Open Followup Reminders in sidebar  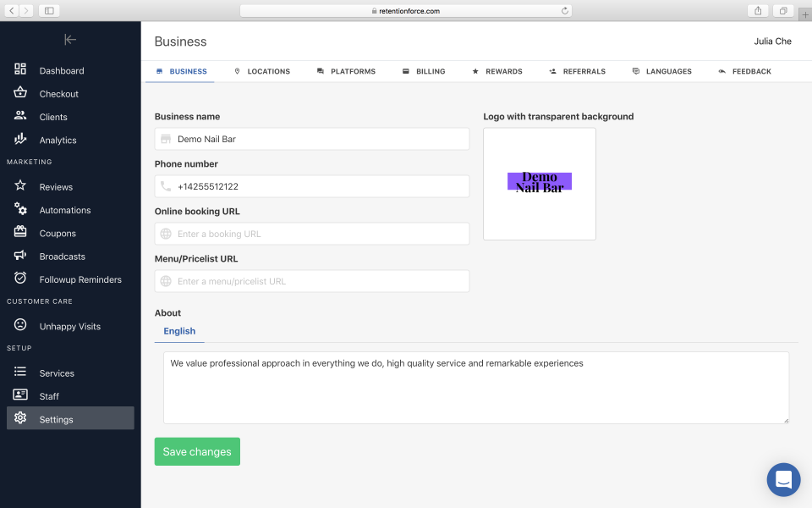(x=80, y=279)
